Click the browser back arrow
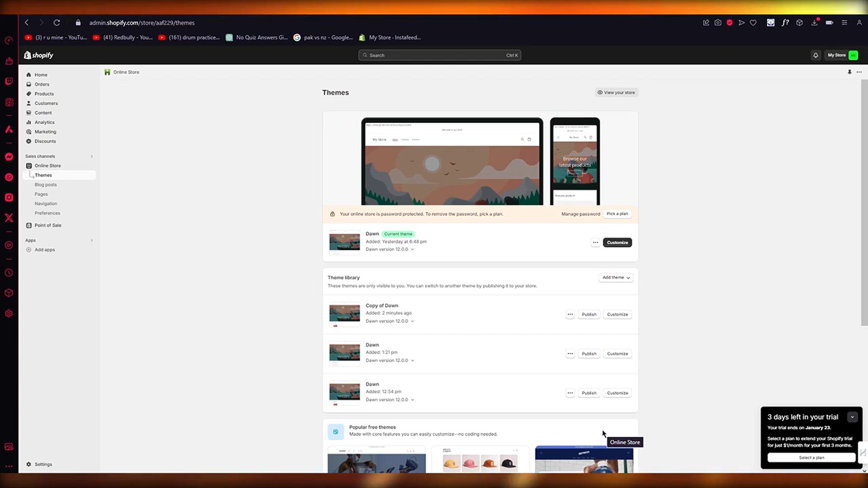 27,23
